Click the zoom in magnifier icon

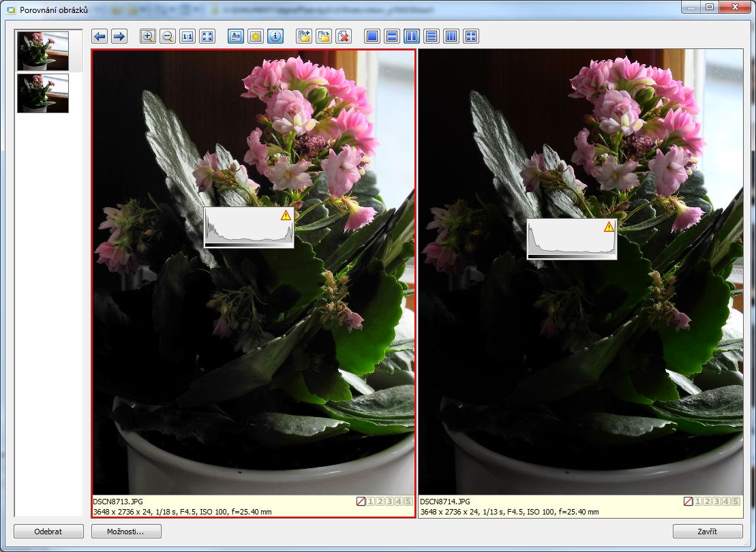[147, 37]
